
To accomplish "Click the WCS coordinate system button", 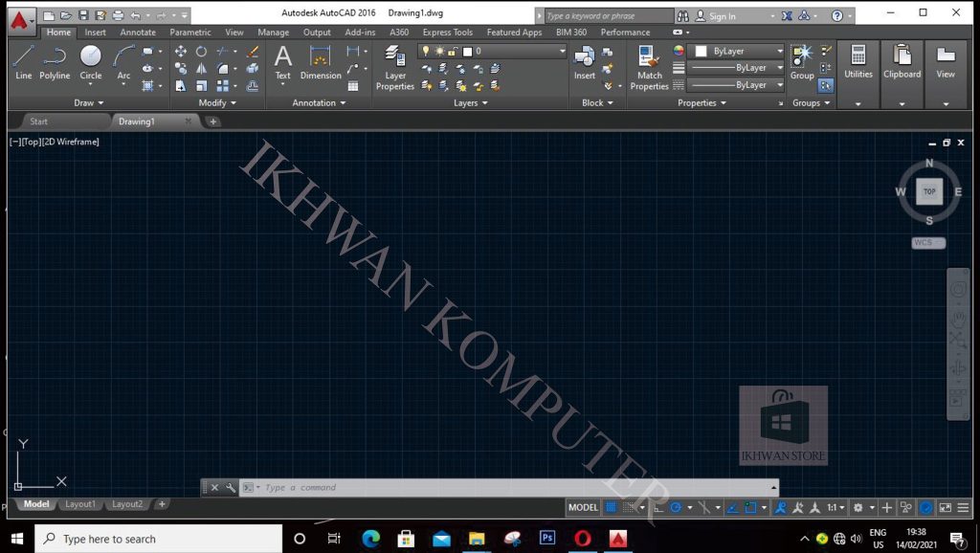I will pos(928,242).
